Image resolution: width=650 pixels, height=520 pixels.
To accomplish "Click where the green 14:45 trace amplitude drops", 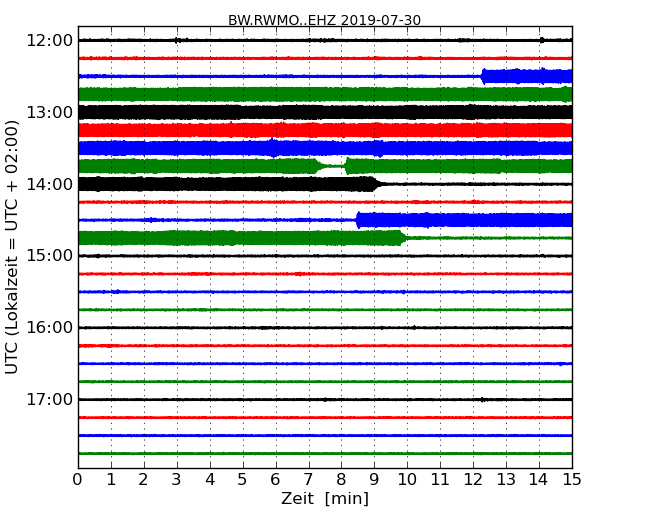I will 403,238.
